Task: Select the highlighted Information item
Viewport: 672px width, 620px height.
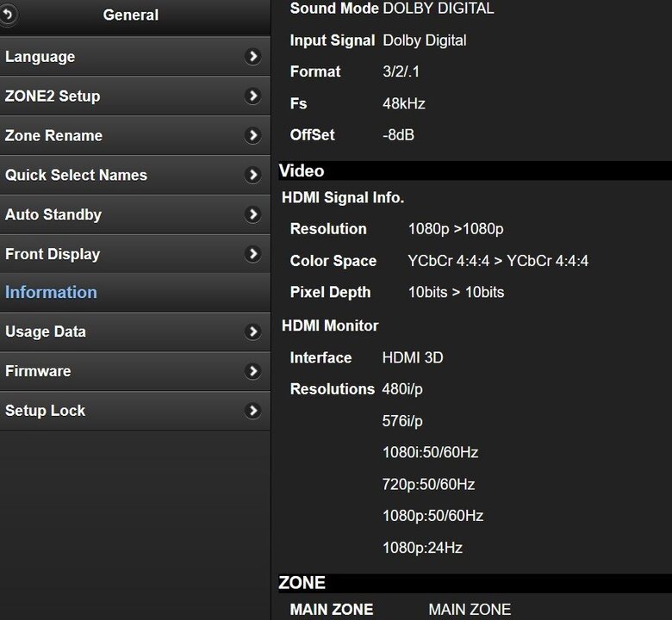Action: pos(135,292)
